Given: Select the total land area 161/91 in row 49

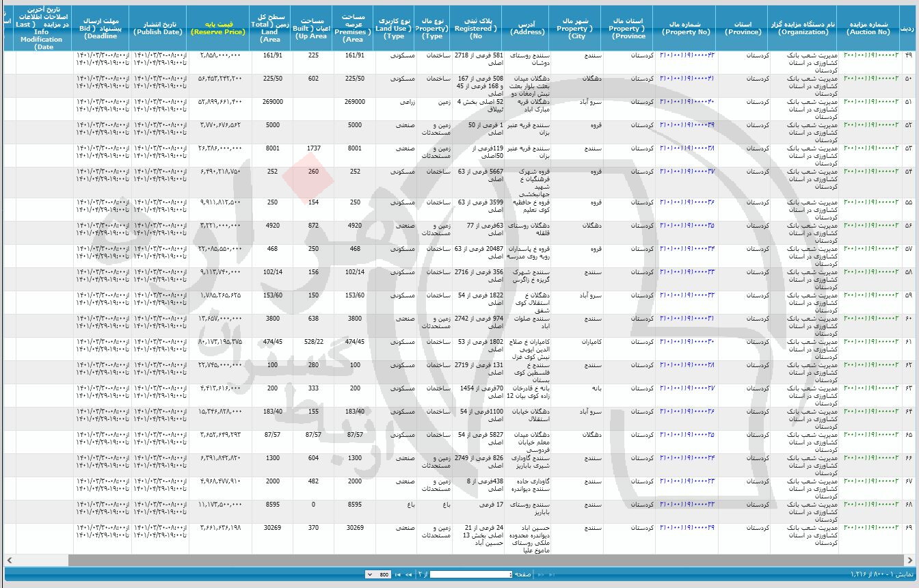Looking at the screenshot, I should [272, 54].
